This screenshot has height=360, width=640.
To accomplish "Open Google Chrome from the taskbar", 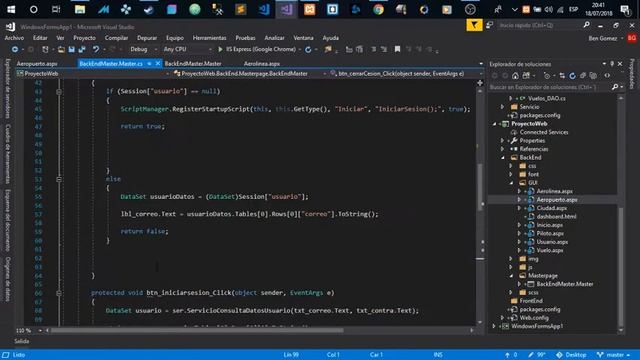I will 378,9.
